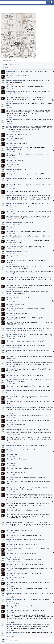Click the profile avatar in the top bar
The image size is (54, 644).
click(50, 2)
